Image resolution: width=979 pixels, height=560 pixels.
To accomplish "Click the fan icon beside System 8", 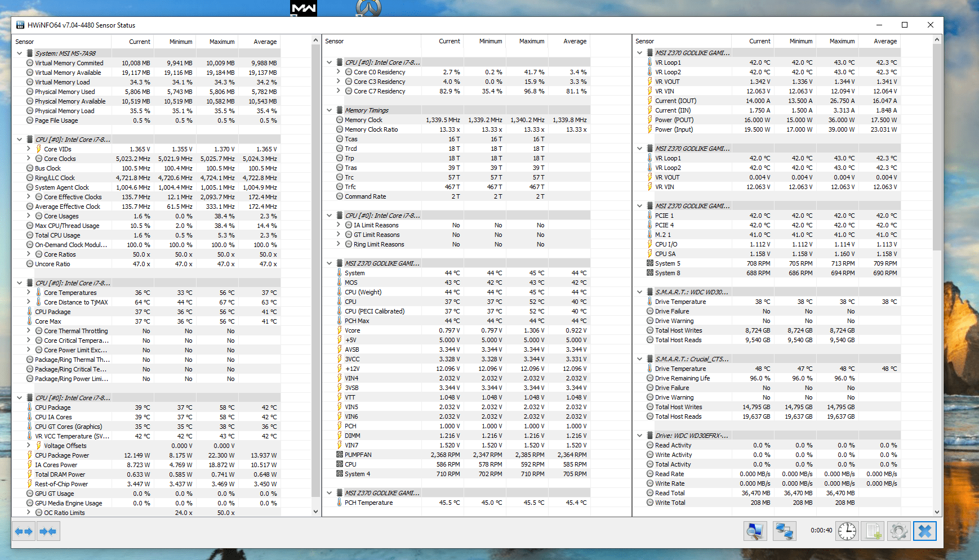I will click(x=650, y=273).
